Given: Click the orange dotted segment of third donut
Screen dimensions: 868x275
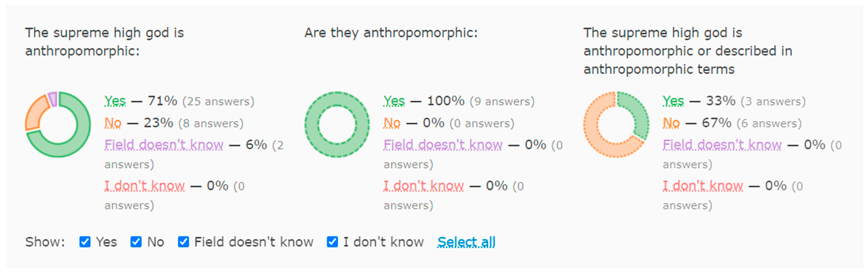Looking at the screenshot, I should coord(593,135).
